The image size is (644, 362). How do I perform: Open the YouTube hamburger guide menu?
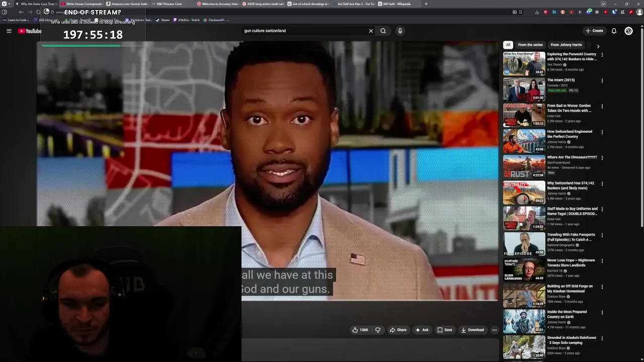(x=9, y=31)
